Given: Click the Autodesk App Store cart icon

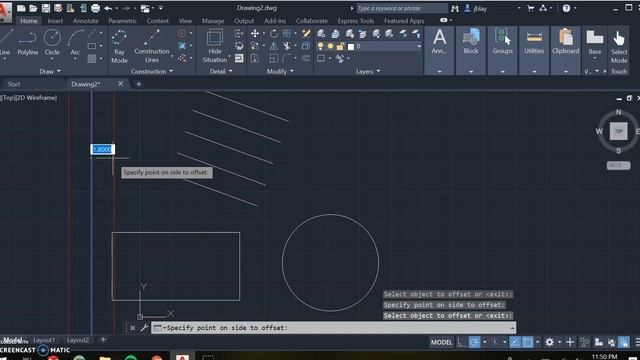Looking at the screenshot, I should coord(531,8).
